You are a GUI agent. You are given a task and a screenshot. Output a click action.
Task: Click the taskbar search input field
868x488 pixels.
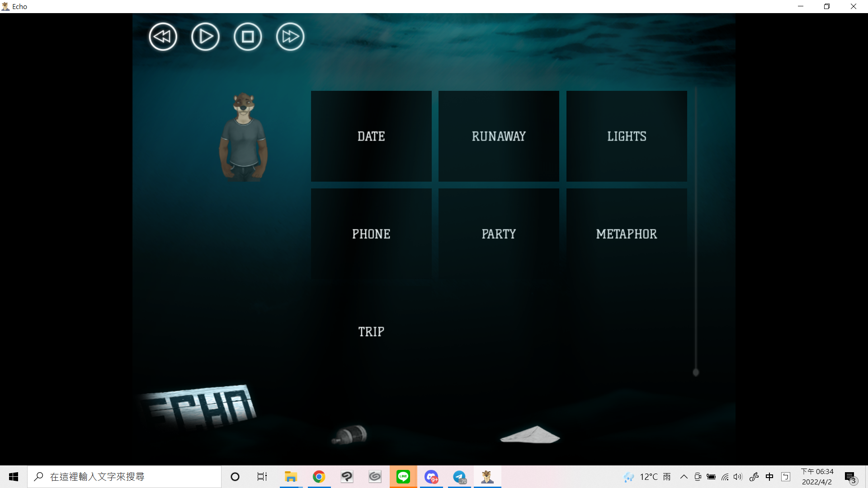click(124, 477)
